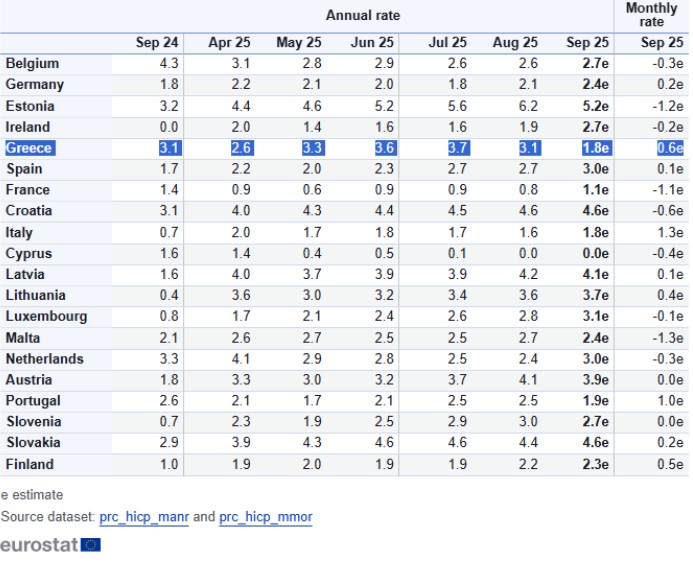Open the prc_hicp_mmor dataset link
693x568 pixels.
[x=266, y=517]
